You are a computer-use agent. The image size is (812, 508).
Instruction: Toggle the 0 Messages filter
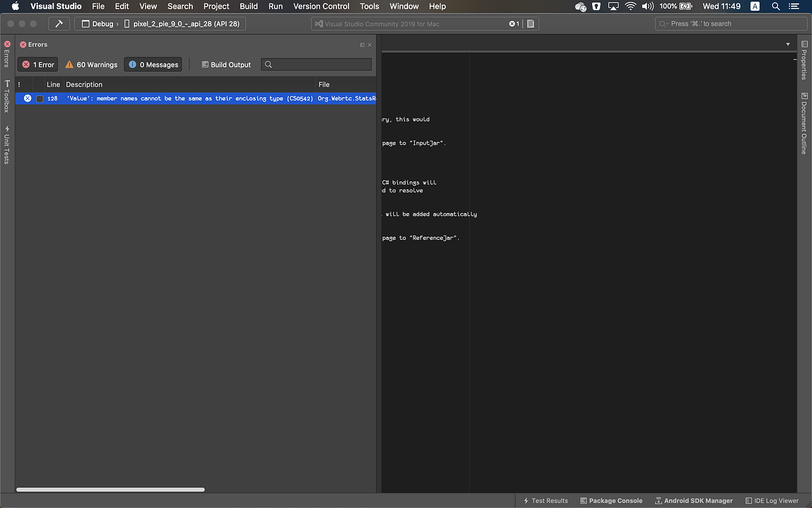tap(153, 64)
